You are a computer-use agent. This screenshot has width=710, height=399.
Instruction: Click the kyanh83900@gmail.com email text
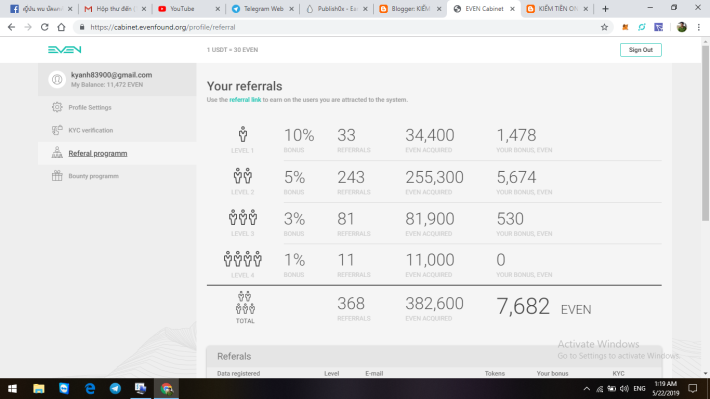[111, 75]
